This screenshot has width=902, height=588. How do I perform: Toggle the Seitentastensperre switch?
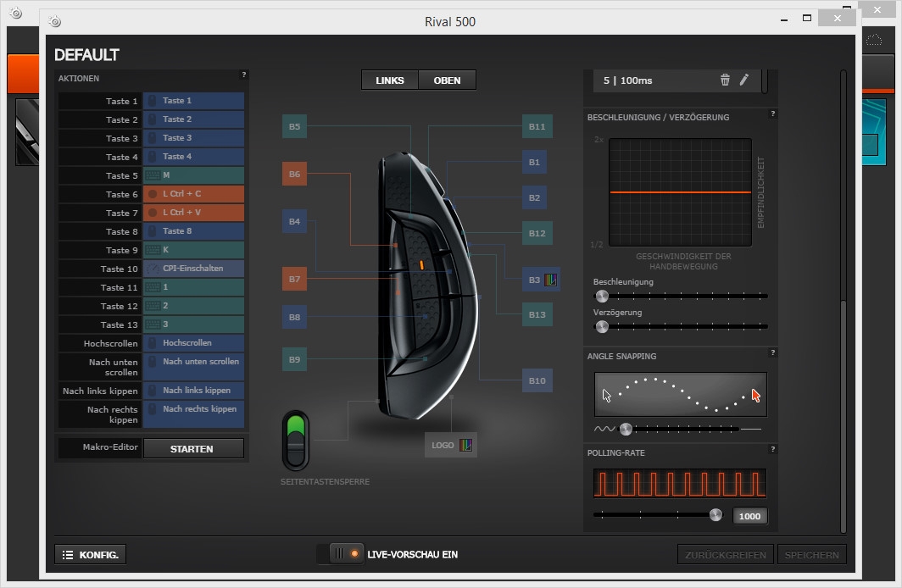coord(296,441)
